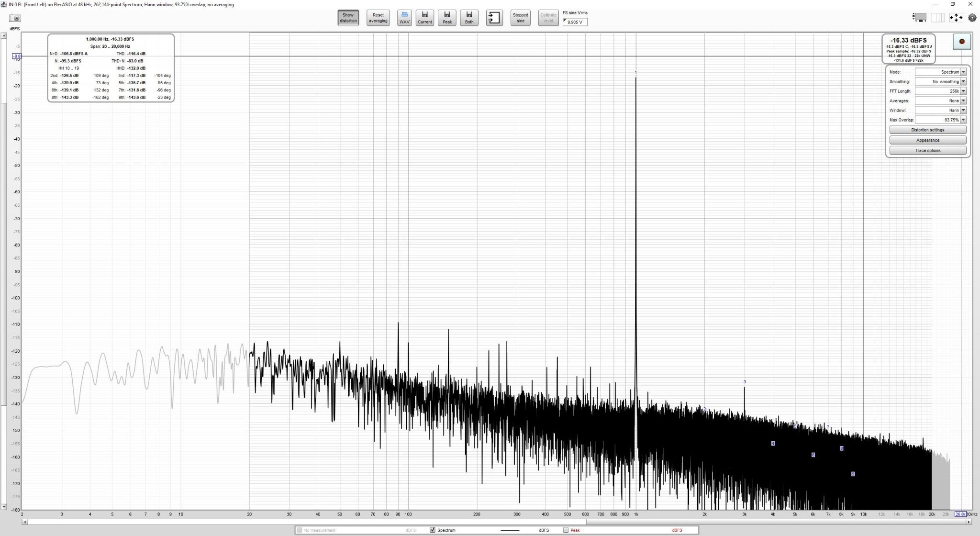The image size is (980, 536).
Task: Open the Smoothing dropdown
Action: (x=941, y=81)
